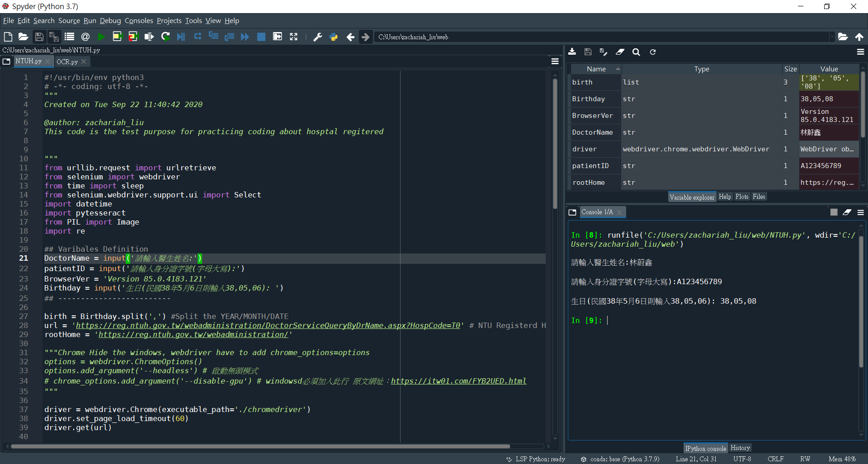
Task: Switch to the Plots pane tab
Action: click(742, 197)
